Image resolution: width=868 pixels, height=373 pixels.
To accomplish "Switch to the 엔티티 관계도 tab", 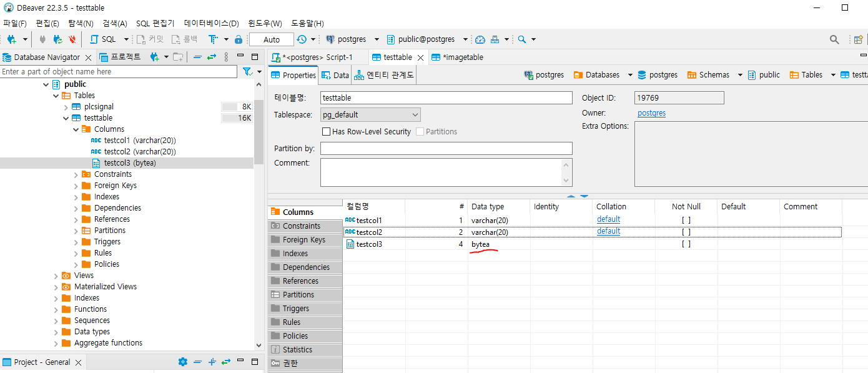I will [383, 75].
